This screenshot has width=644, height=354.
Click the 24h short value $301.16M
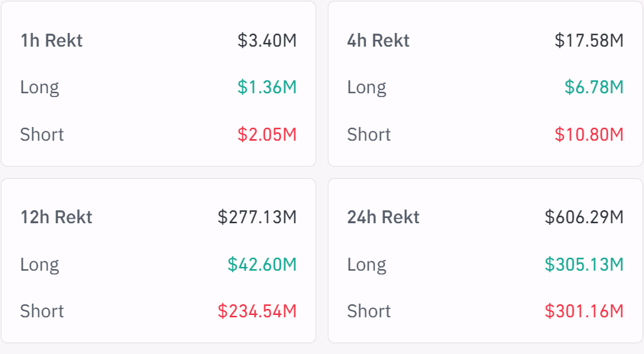point(584,311)
